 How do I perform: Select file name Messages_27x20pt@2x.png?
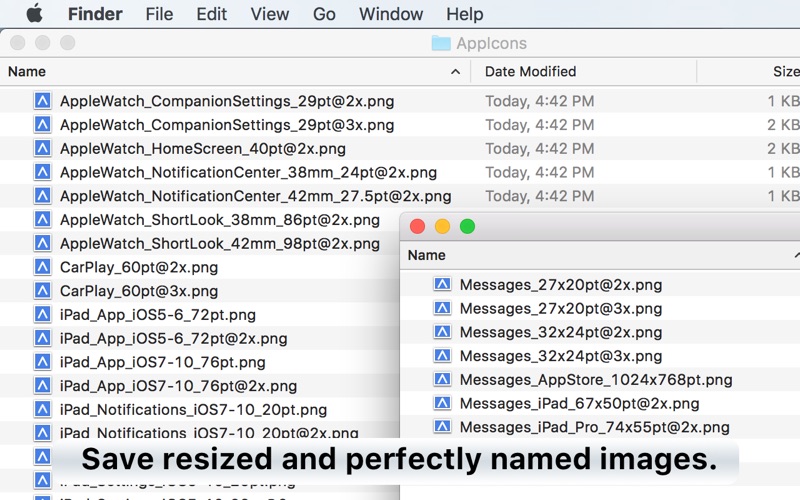tap(561, 285)
